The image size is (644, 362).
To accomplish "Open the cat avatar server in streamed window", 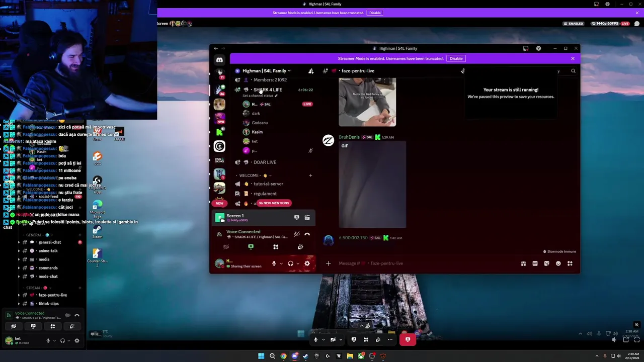I will coord(219,104).
